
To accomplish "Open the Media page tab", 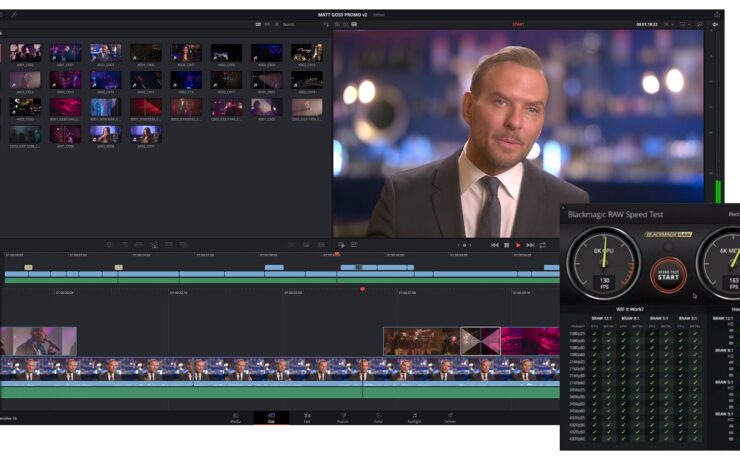I will click(x=235, y=418).
